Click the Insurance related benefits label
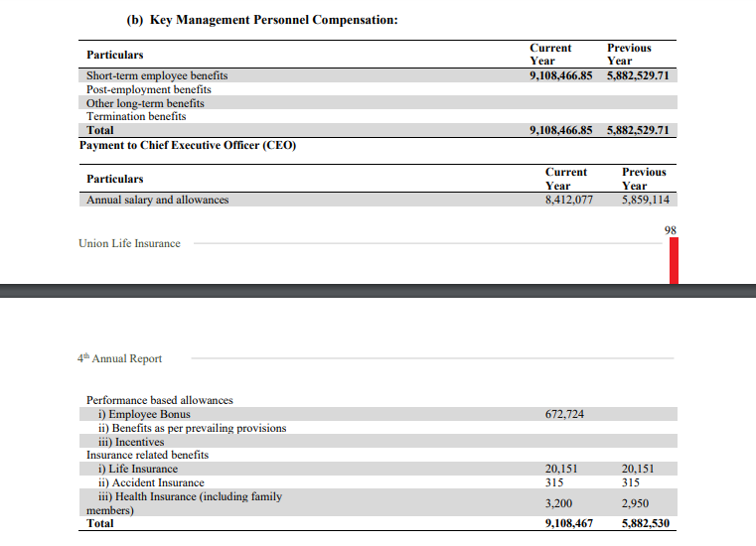This screenshot has width=756, height=546. 147,455
